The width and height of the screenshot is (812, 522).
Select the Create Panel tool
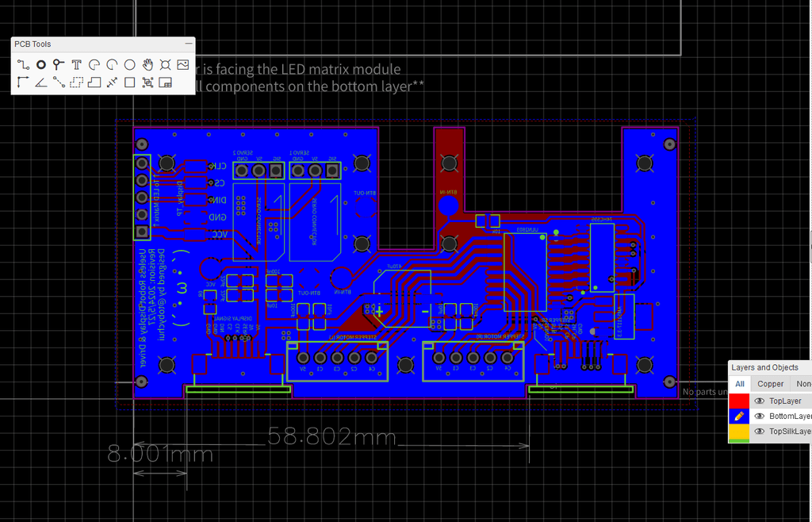[165, 83]
